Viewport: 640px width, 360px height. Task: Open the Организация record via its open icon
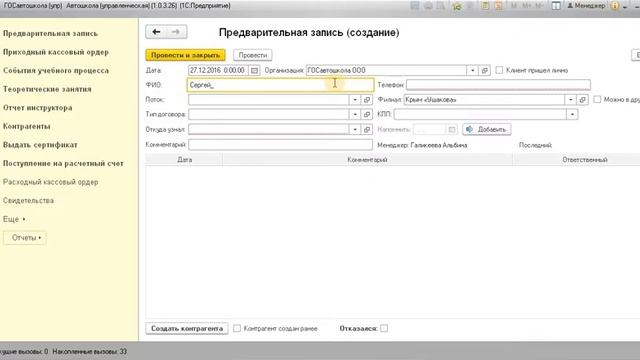pos(484,71)
